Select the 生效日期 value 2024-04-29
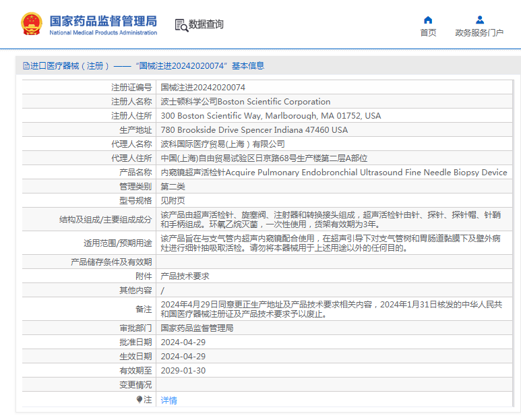This screenshot has height=420, width=521. tap(183, 357)
